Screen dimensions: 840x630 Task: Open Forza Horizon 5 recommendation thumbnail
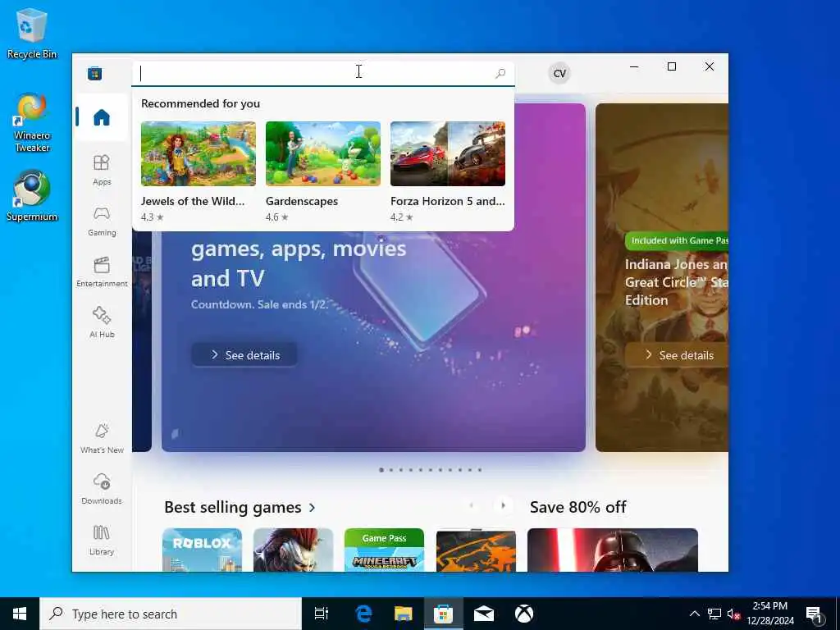[448, 153]
